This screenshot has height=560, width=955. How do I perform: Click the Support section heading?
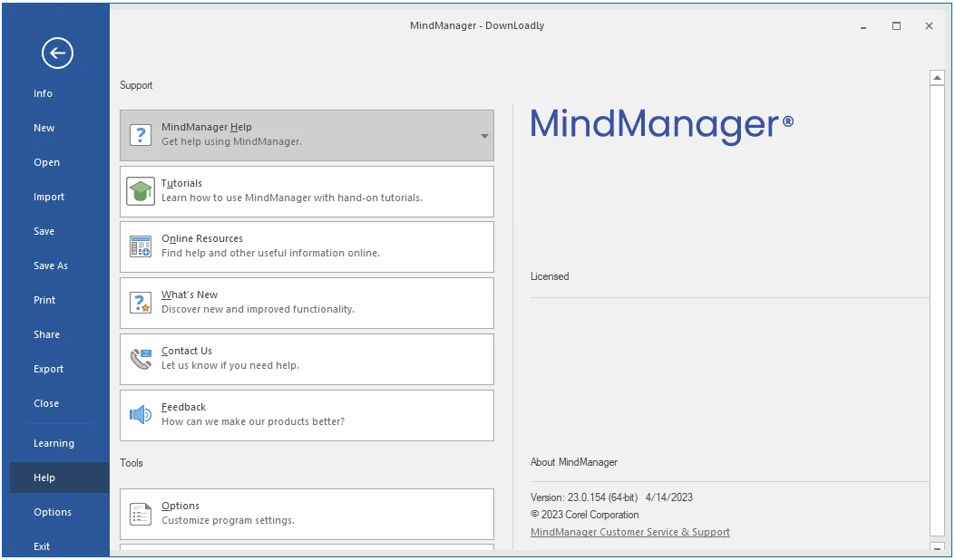(x=136, y=85)
